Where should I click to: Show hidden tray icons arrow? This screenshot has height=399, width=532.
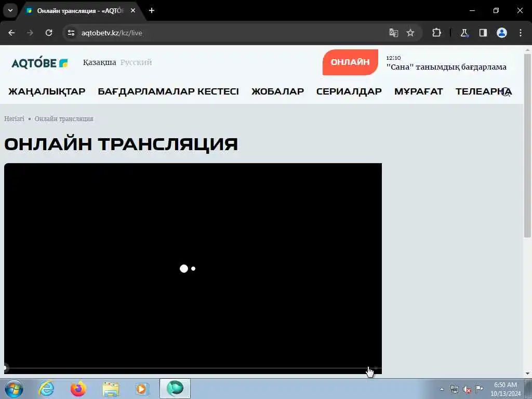(x=442, y=389)
